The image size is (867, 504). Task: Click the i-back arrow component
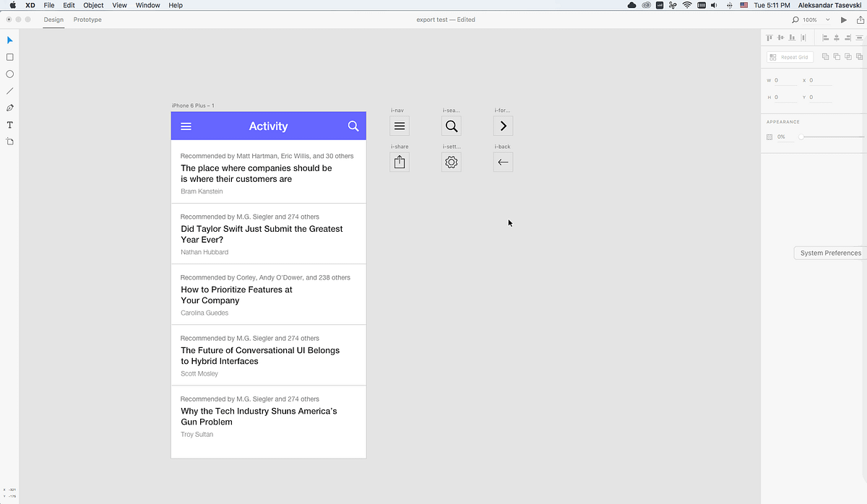tap(503, 162)
